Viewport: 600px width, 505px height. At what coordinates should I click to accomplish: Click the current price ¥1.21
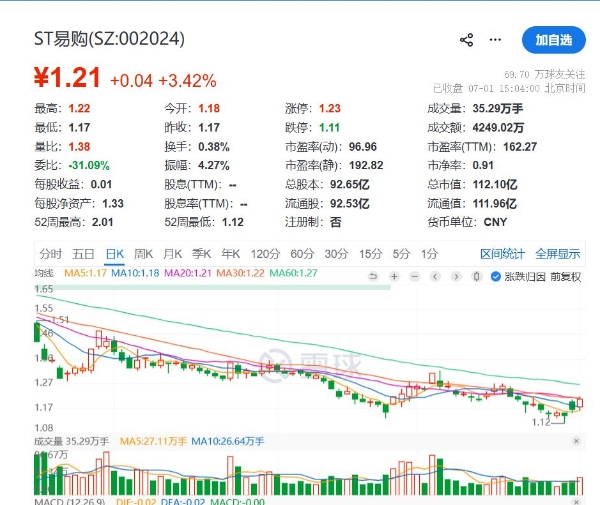pyautogui.click(x=67, y=78)
